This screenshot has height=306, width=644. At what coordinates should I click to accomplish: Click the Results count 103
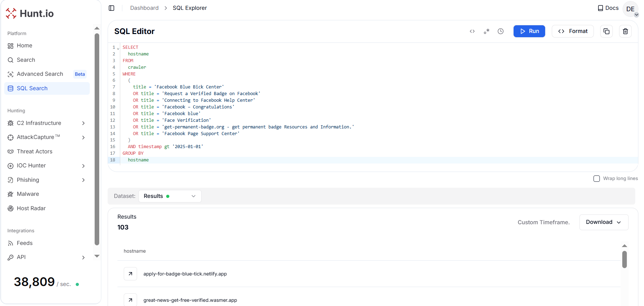click(x=123, y=227)
